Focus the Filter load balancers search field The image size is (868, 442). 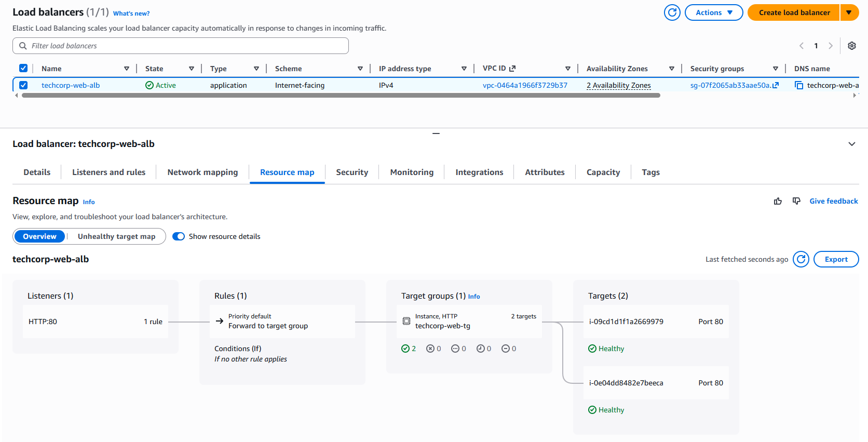(181, 46)
